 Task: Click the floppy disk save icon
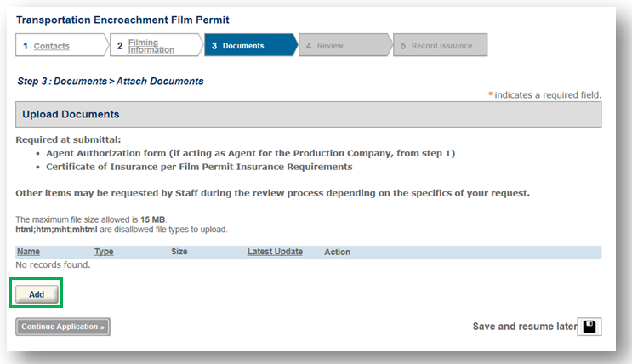(589, 327)
